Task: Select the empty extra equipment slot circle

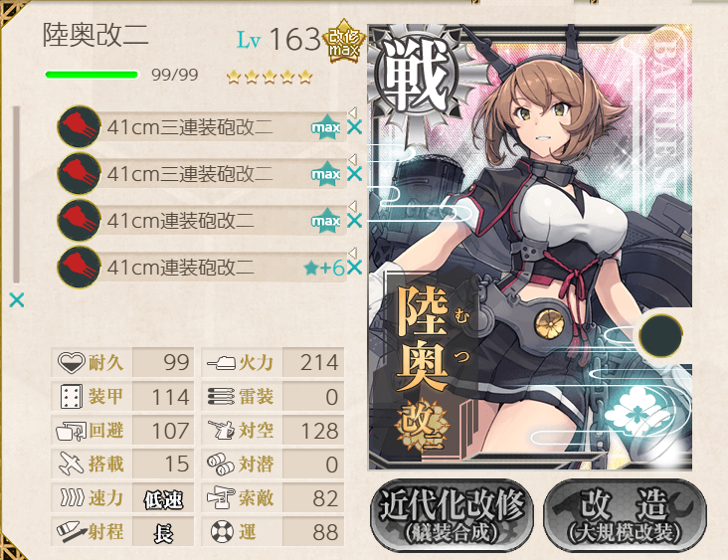Action: click(660, 335)
